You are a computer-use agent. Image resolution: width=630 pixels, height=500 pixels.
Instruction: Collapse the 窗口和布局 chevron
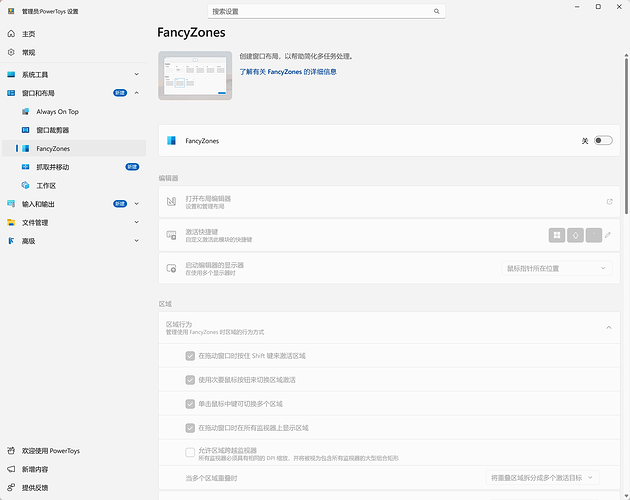(137, 93)
